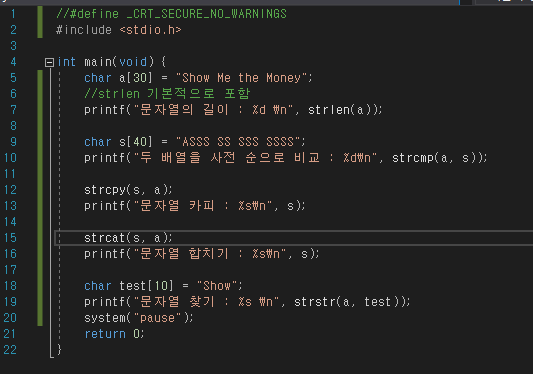Screen dimensions: 533x374
Task: Click the "ASSS SS SSS SSSS" string
Action: click(x=238, y=142)
